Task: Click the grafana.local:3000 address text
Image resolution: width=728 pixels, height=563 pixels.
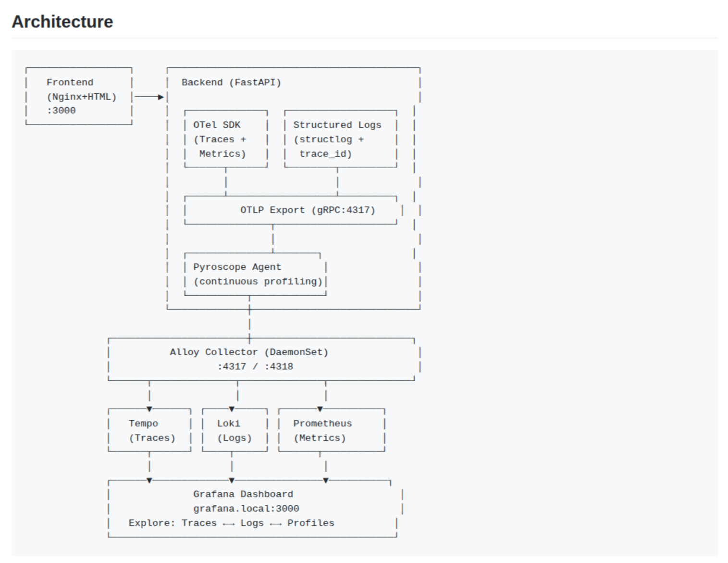Action: [x=246, y=509]
